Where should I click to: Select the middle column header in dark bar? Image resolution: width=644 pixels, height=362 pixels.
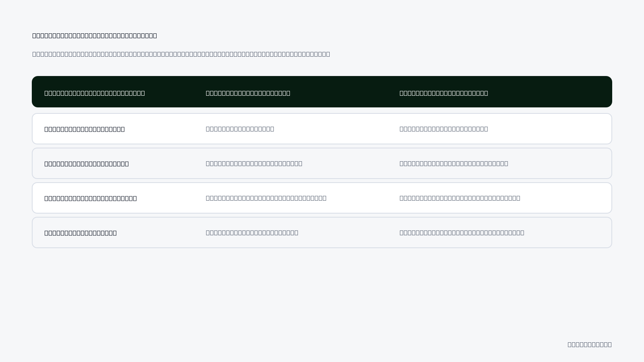248,93
